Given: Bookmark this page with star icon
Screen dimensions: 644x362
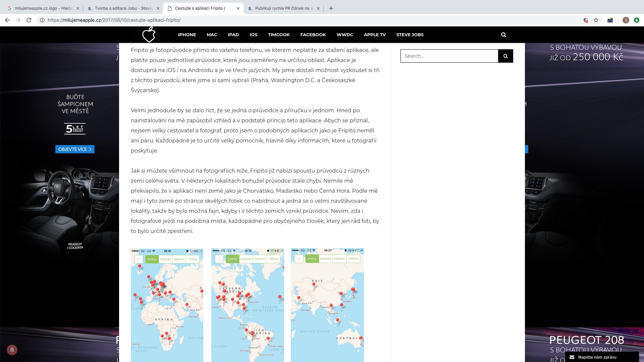Looking at the screenshot, I should click(596, 20).
